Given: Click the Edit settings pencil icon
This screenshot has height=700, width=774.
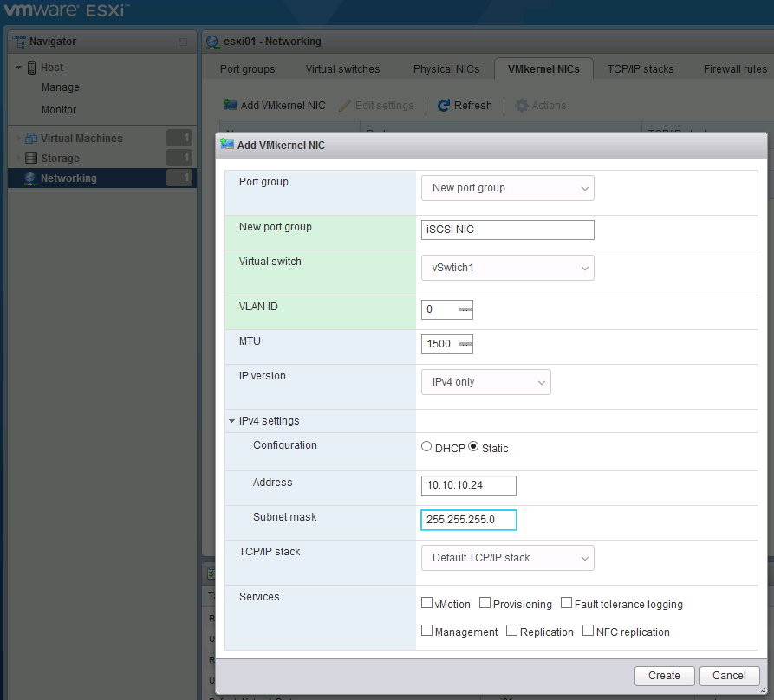Looking at the screenshot, I should [x=345, y=106].
